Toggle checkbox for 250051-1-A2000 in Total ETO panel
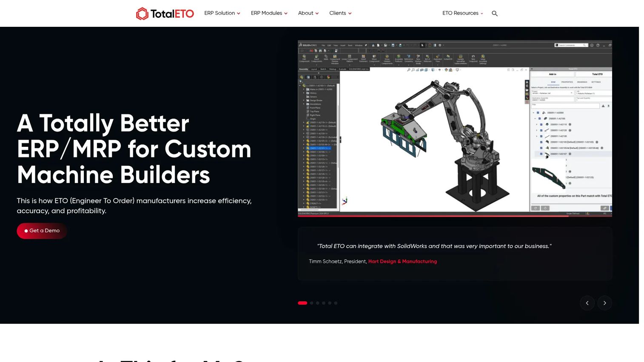 point(538,113)
